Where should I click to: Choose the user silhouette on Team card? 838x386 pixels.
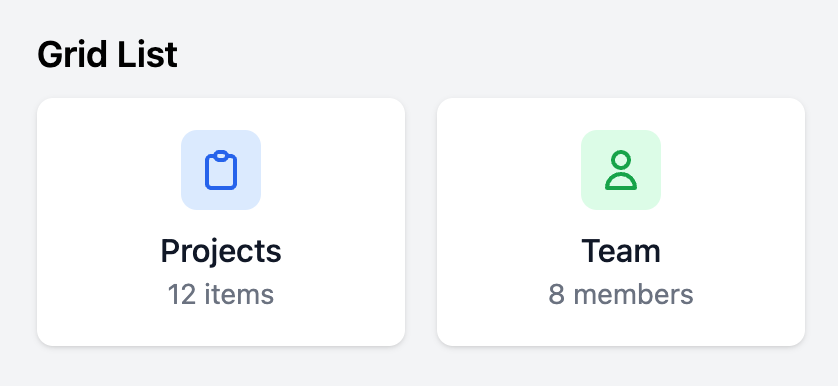621,170
